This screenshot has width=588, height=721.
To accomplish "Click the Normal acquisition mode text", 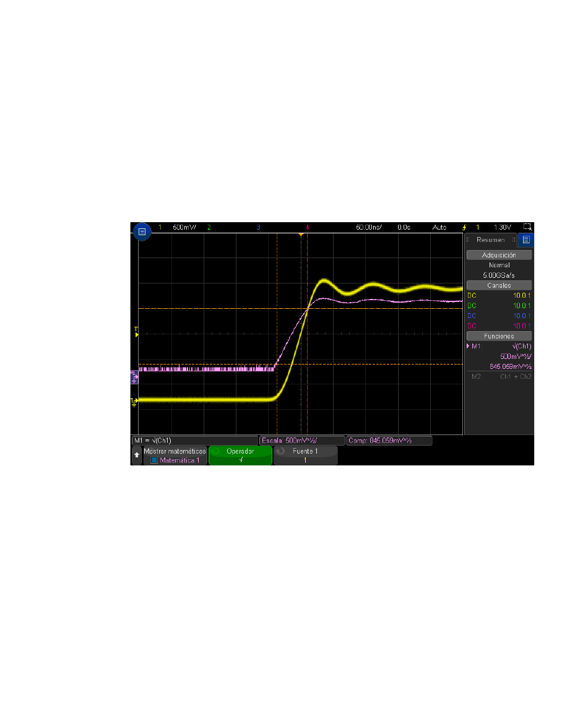I will click(x=499, y=265).
